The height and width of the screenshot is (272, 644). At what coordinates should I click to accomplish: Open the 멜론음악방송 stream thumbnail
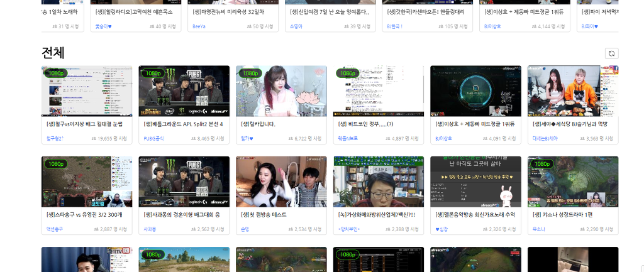click(x=475, y=182)
